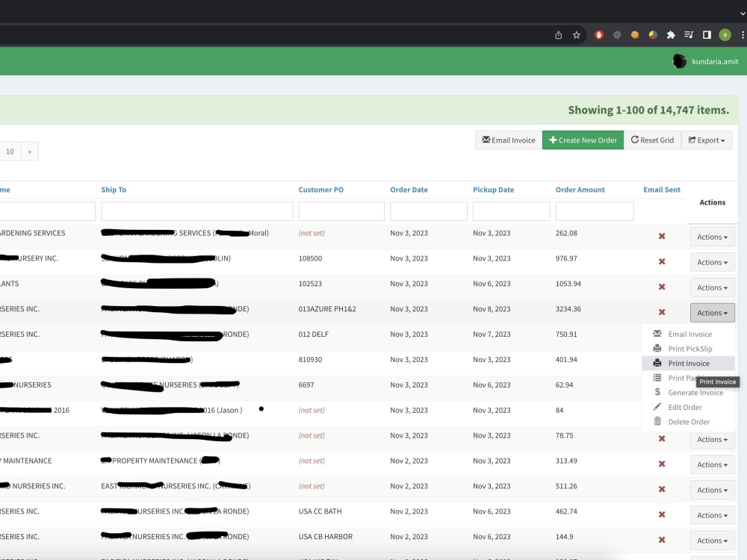Sort by Order Amount column header

pyautogui.click(x=580, y=190)
